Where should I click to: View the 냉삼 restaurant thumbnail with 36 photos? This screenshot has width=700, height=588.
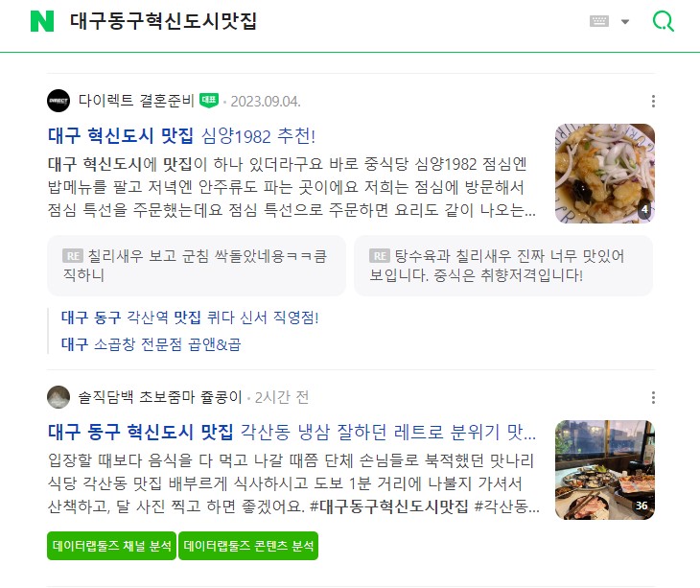tap(605, 470)
